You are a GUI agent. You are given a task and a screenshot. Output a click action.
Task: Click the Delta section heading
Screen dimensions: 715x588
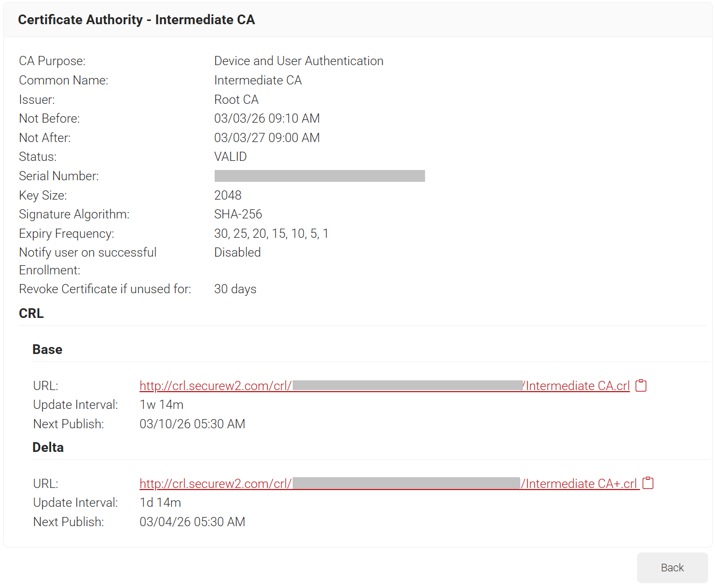pos(48,448)
